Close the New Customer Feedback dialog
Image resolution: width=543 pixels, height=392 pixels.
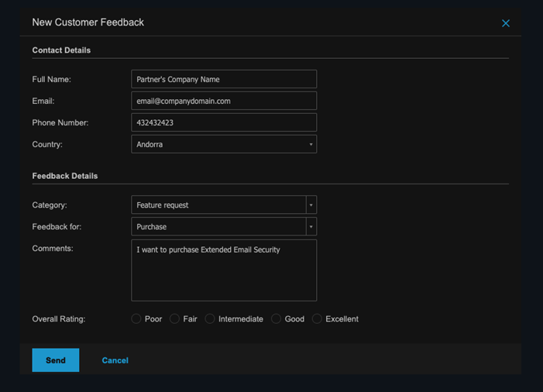[506, 23]
